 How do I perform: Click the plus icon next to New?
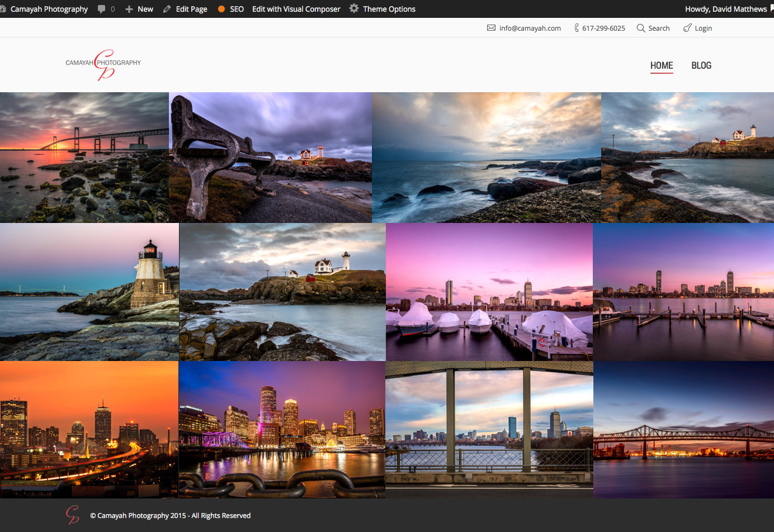[x=129, y=9]
